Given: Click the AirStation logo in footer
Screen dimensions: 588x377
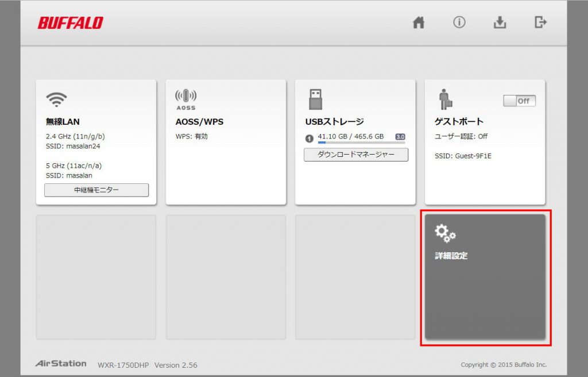Looking at the screenshot, I should 61,364.
